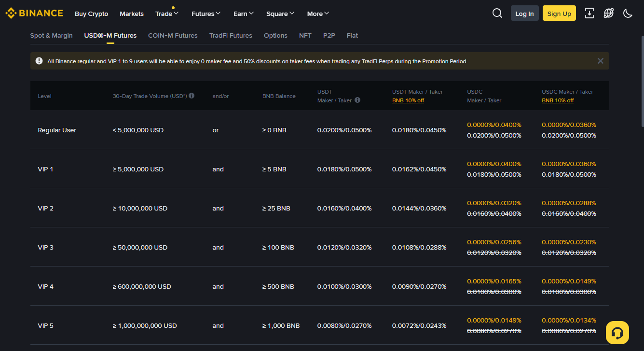
Task: Expand the Square dropdown menu
Action: tap(280, 14)
